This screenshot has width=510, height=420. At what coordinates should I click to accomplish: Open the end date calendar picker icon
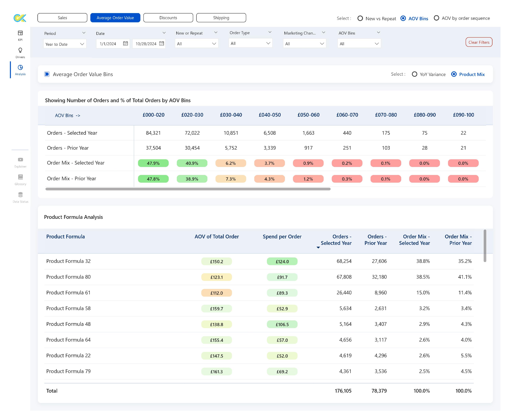[161, 44]
